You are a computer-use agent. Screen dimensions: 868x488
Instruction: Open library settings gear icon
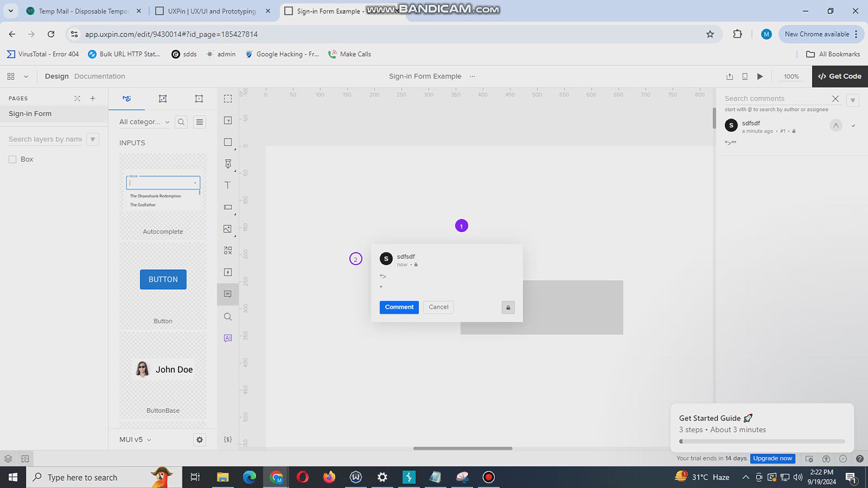click(199, 440)
